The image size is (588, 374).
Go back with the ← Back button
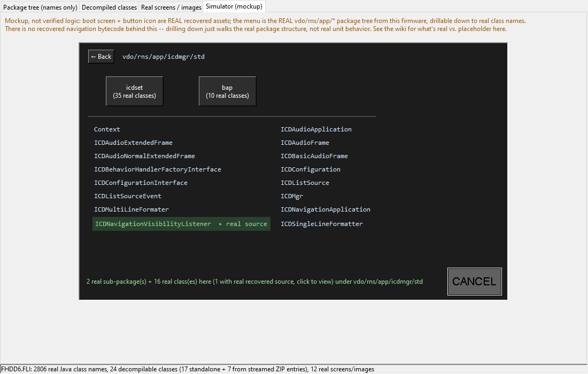[101, 57]
